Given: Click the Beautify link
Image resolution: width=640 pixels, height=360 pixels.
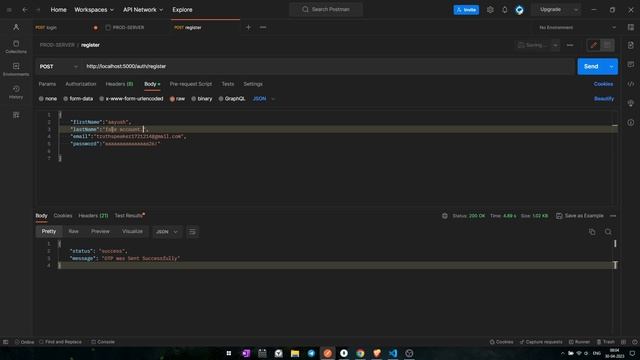Looking at the screenshot, I should coord(604,99).
